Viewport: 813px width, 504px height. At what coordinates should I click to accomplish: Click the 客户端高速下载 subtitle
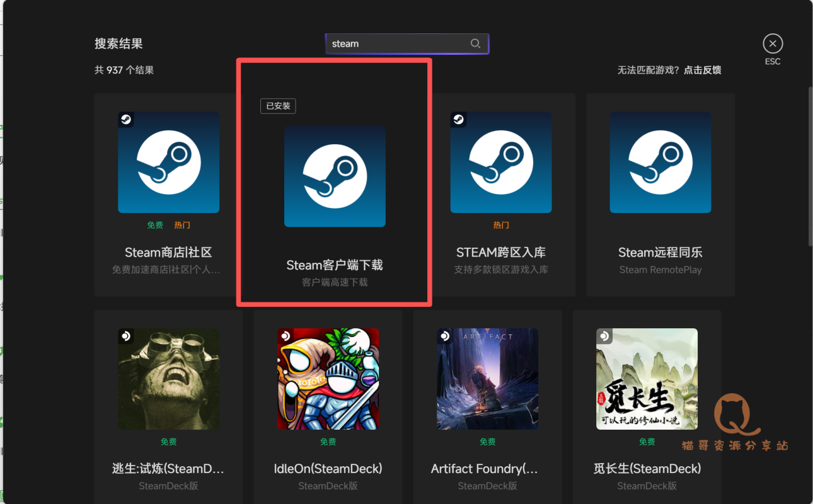click(x=335, y=282)
